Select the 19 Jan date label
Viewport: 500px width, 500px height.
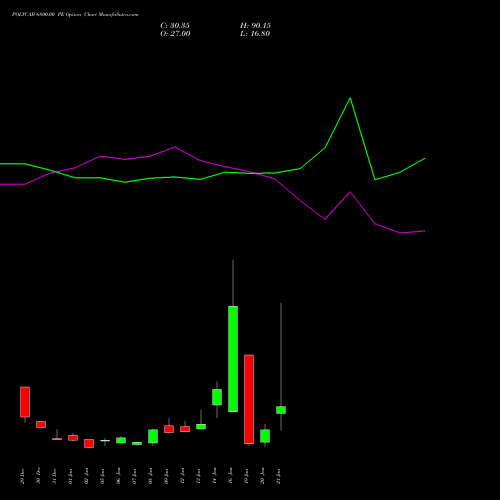(x=246, y=476)
